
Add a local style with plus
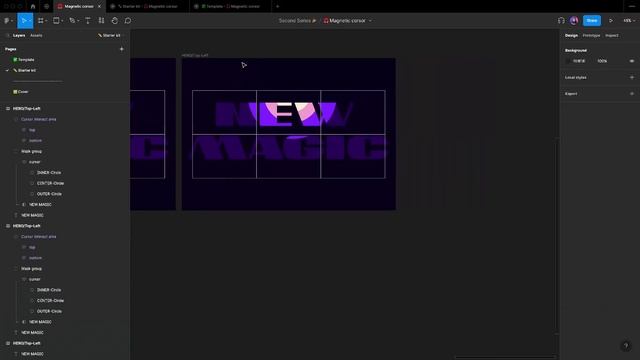pos(632,77)
